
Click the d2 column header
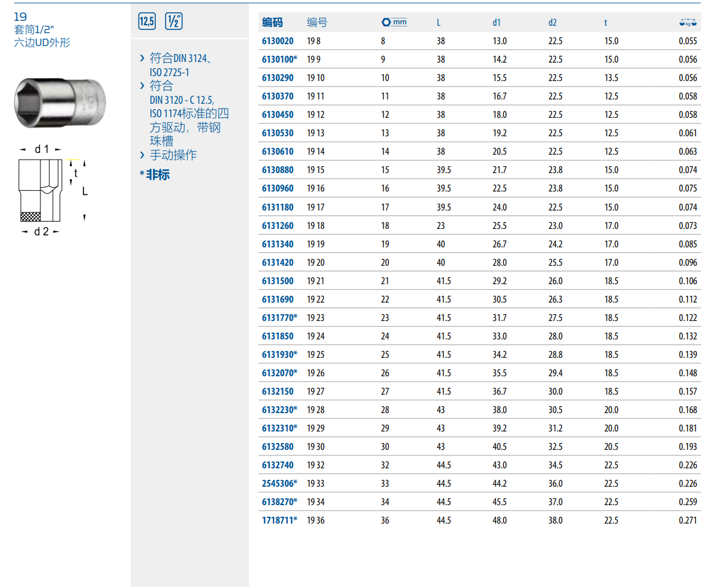552,23
